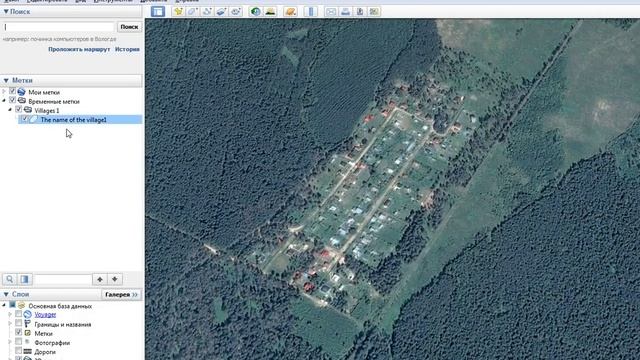The image size is (640, 360).
Task: Click magnifier search icon below places list
Action: pyautogui.click(x=10, y=279)
